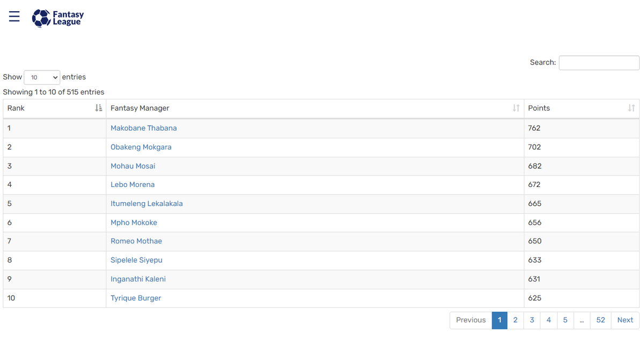Open Mohau Mosai's profile link
Viewport: 644px width, 338px height.
[133, 166]
